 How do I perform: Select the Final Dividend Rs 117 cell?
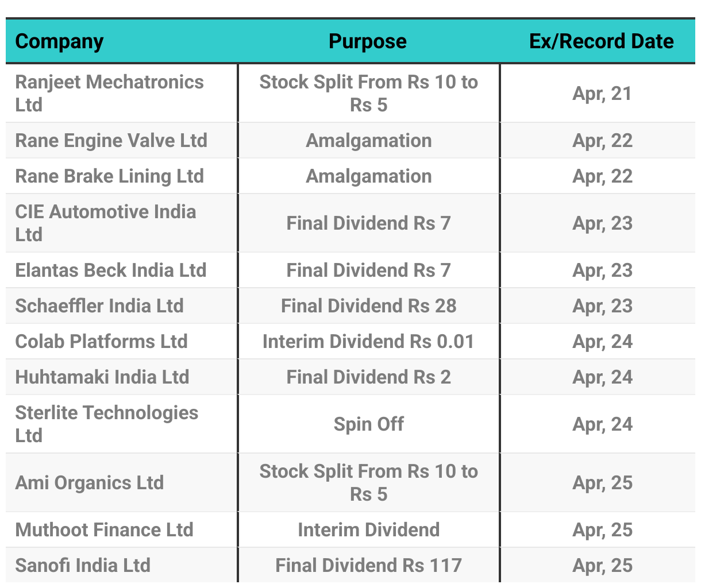click(x=369, y=566)
